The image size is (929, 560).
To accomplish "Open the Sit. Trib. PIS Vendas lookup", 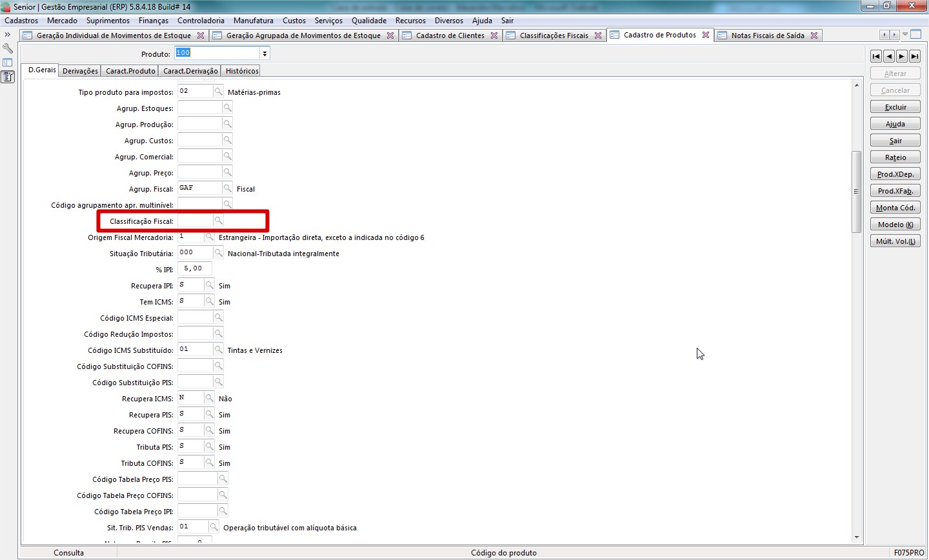I will click(x=214, y=527).
